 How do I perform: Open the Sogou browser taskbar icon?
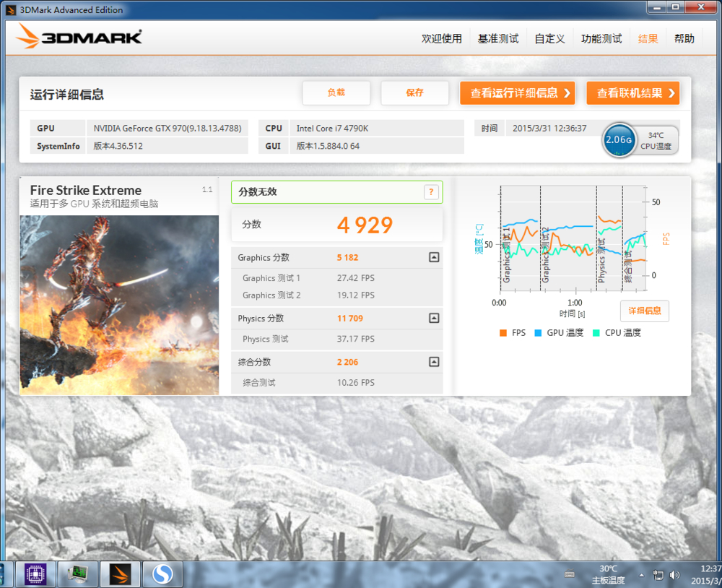tap(162, 574)
